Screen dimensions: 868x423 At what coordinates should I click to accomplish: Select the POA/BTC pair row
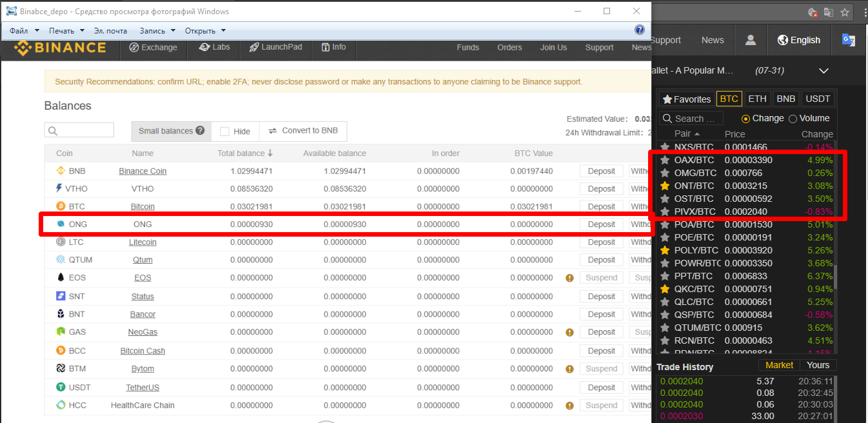click(x=745, y=224)
